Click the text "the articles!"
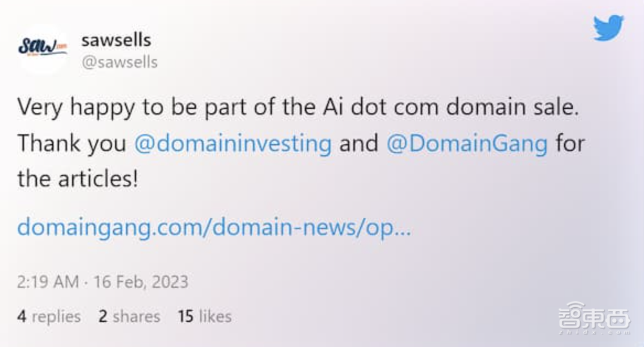The height and width of the screenshot is (347, 644). click(77, 177)
